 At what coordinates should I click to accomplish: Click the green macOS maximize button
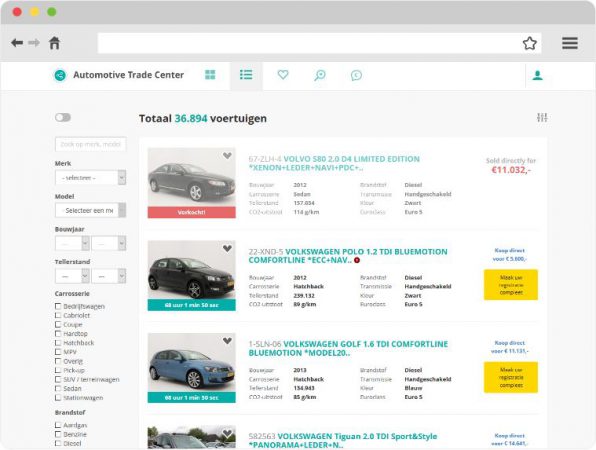tap(52, 12)
